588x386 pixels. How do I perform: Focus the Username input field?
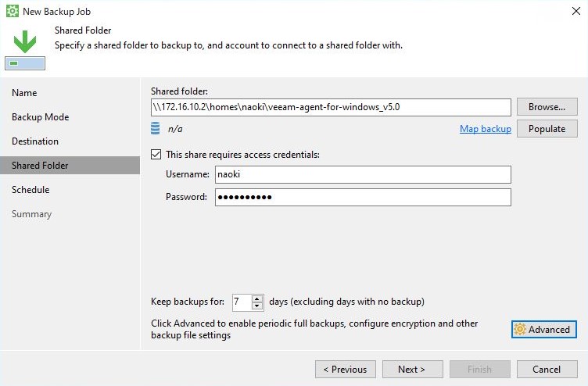click(363, 174)
